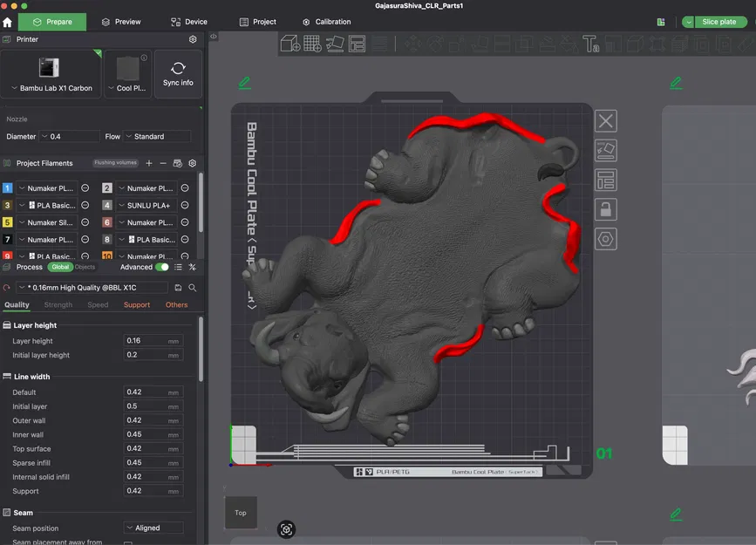Open plate settings hexagon icon

click(x=606, y=238)
